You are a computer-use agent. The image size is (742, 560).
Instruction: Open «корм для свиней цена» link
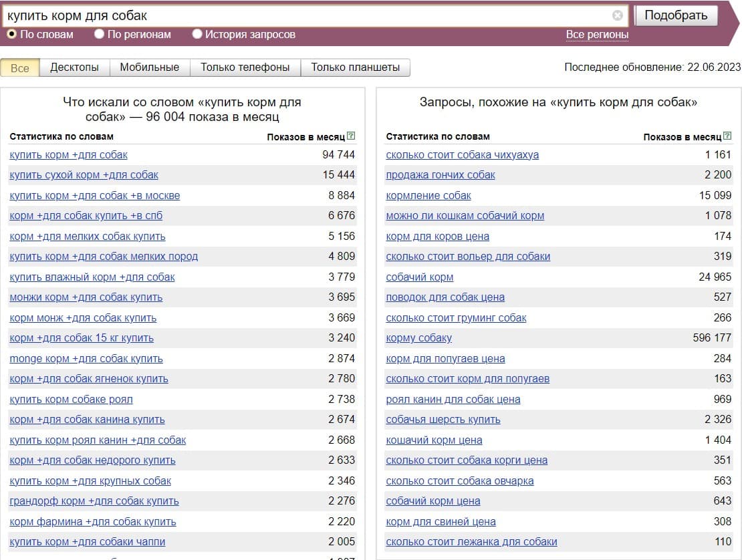[441, 522]
